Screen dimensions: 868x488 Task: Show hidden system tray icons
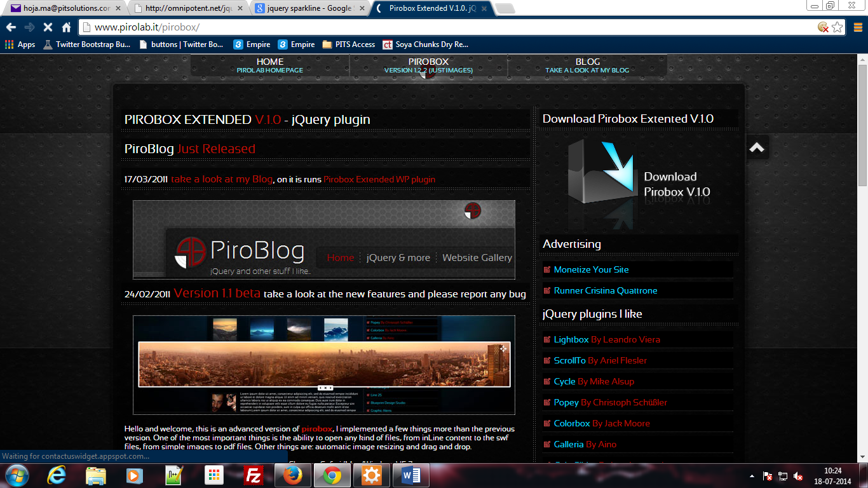(752, 476)
